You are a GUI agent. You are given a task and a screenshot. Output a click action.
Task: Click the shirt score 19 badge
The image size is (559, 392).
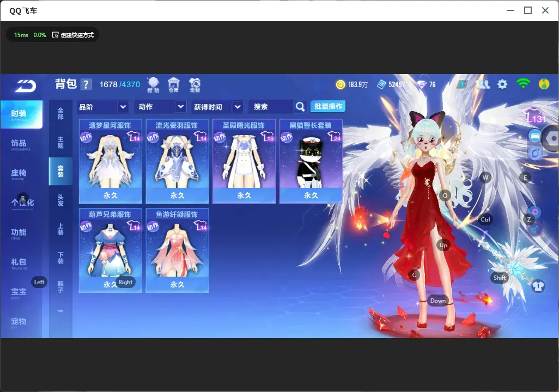[268, 136]
